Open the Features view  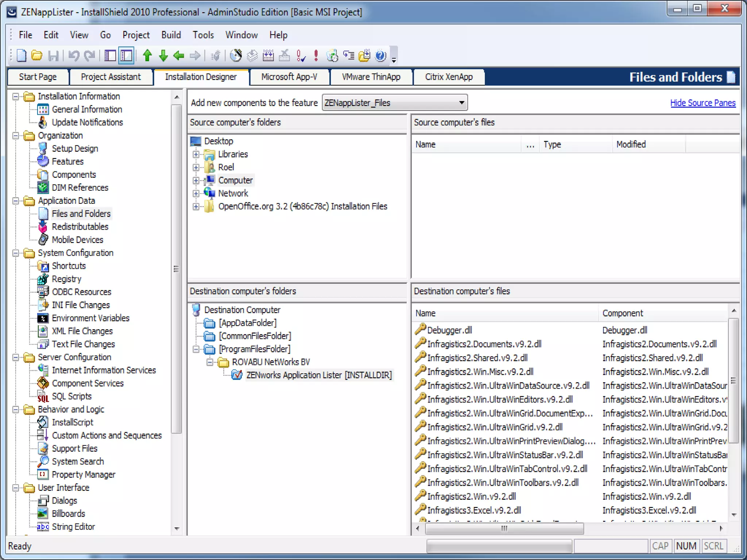[67, 162]
